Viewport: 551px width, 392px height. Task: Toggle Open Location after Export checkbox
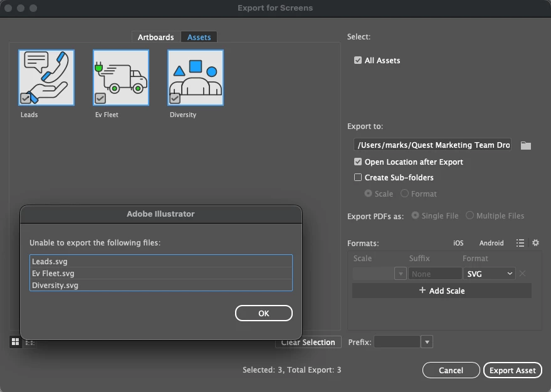[358, 162]
